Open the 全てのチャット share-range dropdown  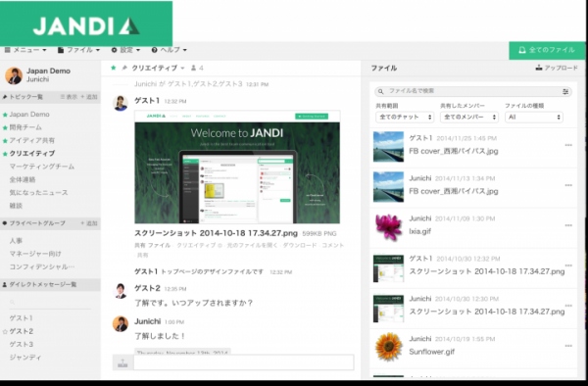405,117
